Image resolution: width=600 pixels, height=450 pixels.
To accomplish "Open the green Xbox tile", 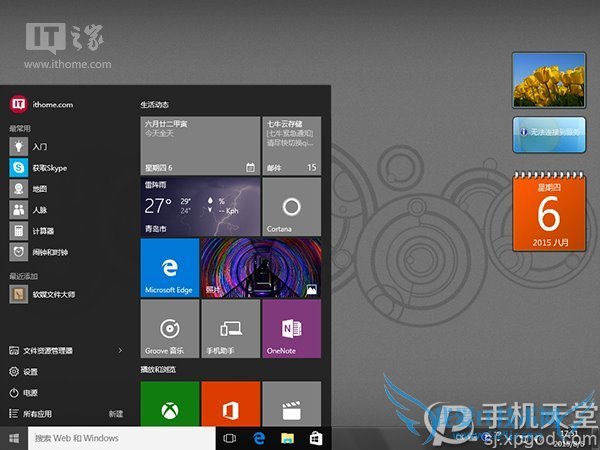I will click(170, 403).
